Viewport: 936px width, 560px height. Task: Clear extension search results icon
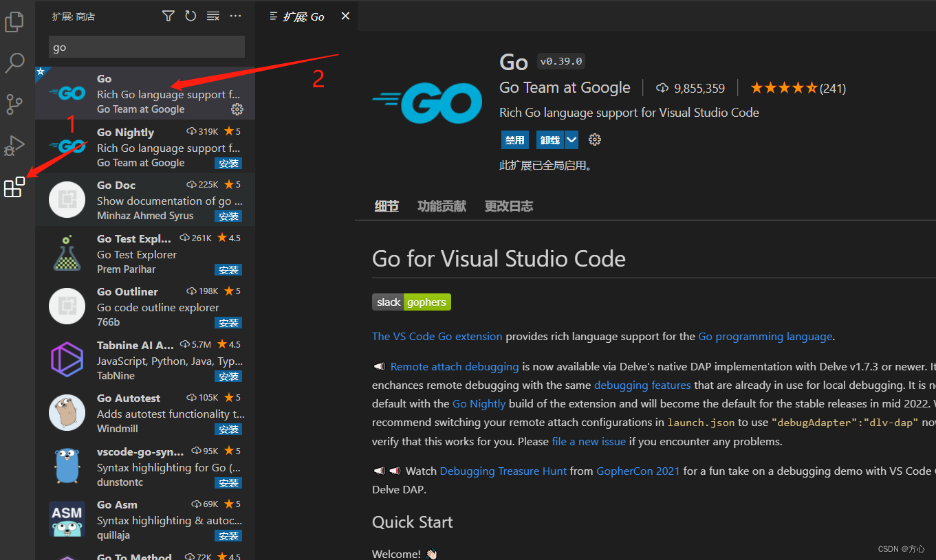click(x=213, y=16)
